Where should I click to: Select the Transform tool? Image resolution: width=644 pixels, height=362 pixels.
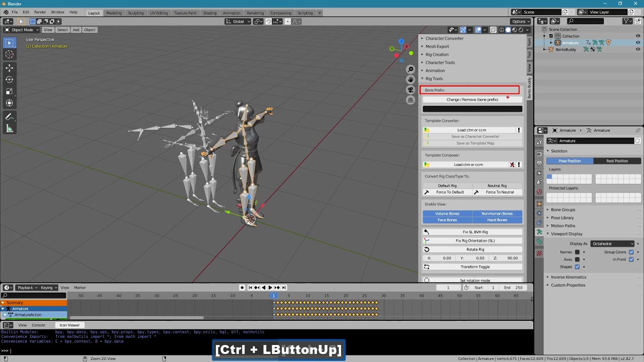(10, 103)
